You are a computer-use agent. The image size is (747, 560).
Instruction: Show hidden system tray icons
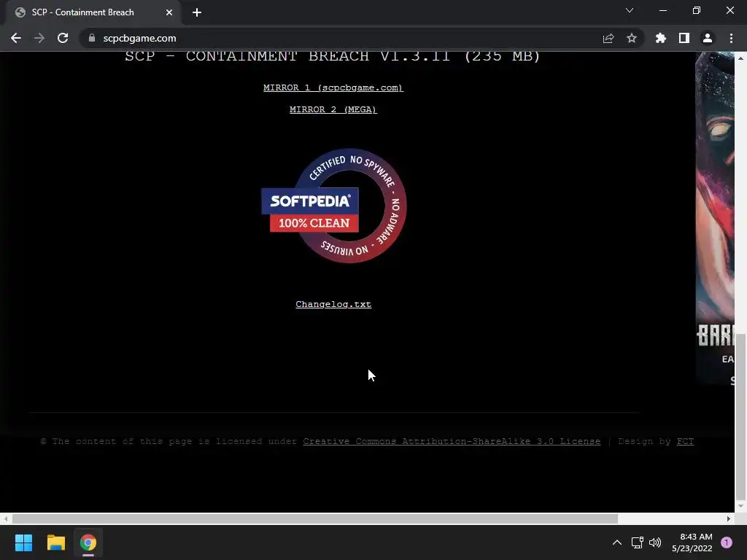(x=617, y=542)
